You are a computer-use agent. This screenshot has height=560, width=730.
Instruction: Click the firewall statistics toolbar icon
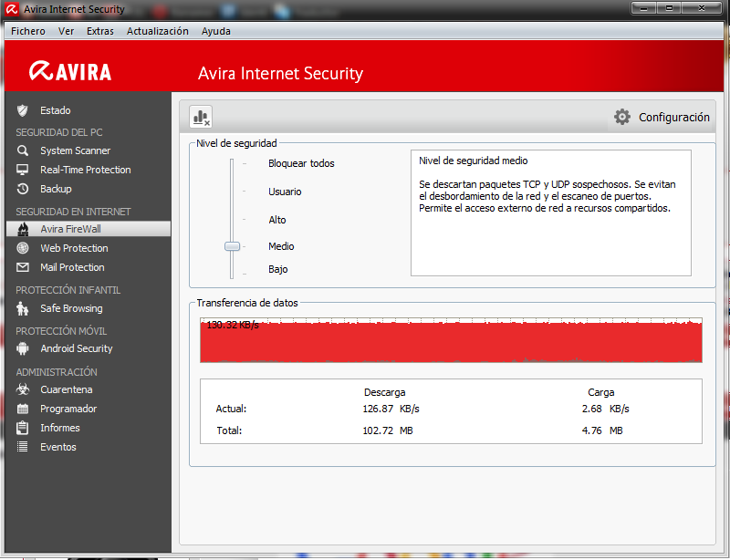[201, 117]
